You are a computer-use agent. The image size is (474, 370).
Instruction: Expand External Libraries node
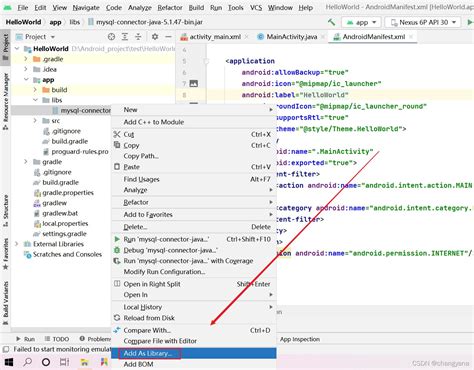[x=17, y=244]
